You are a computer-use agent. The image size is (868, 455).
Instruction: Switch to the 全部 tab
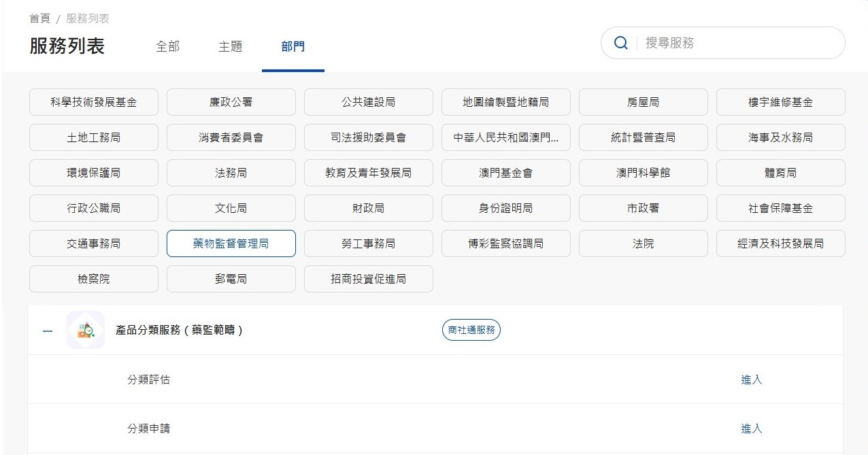click(x=168, y=46)
